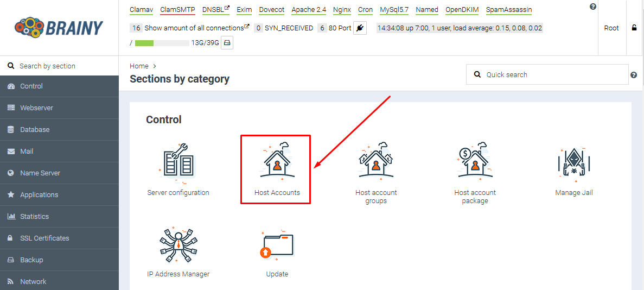
Task: Click the 13G/39G disk usage text
Action: pyautogui.click(x=205, y=43)
